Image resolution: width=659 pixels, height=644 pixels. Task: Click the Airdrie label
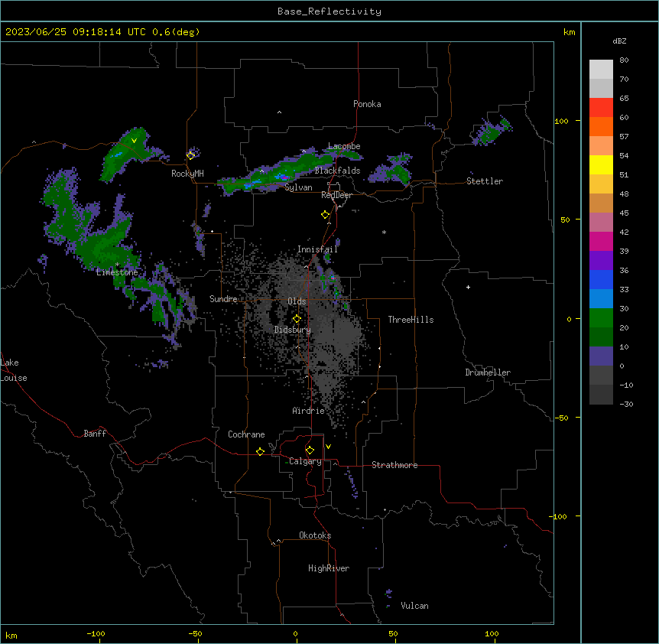click(308, 411)
